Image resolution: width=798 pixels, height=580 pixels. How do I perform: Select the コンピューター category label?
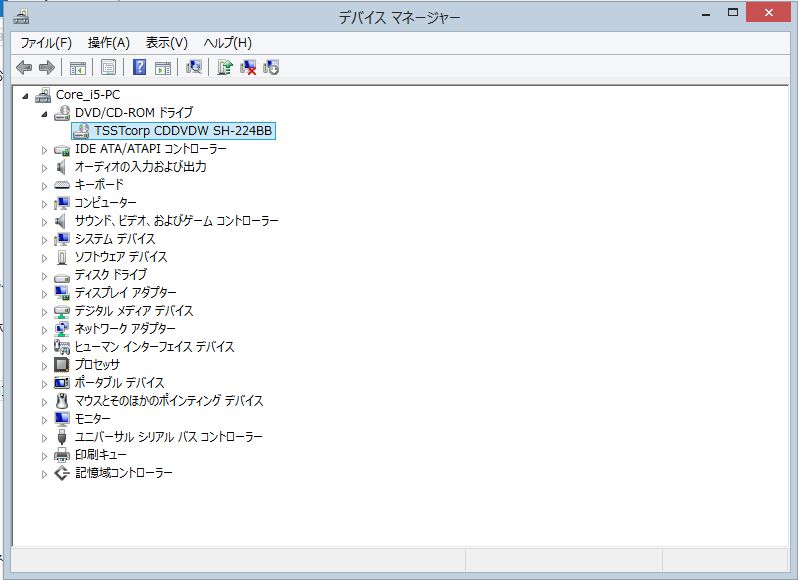click(x=105, y=203)
